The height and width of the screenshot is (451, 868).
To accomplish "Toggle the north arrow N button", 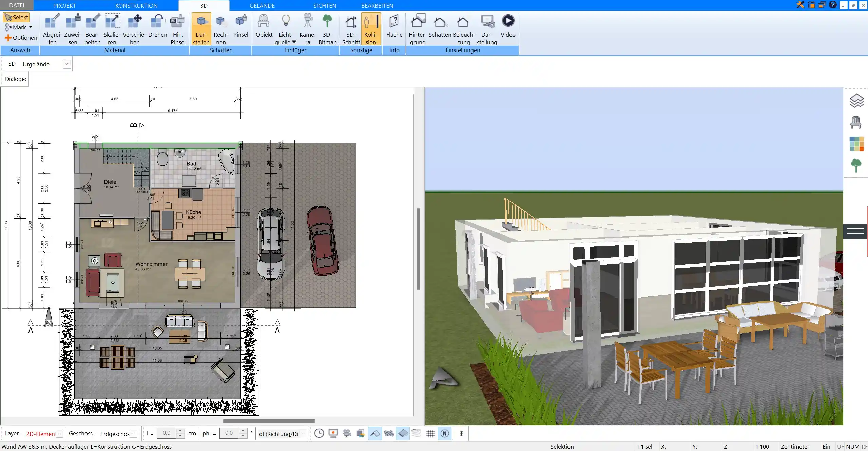I will tap(445, 433).
